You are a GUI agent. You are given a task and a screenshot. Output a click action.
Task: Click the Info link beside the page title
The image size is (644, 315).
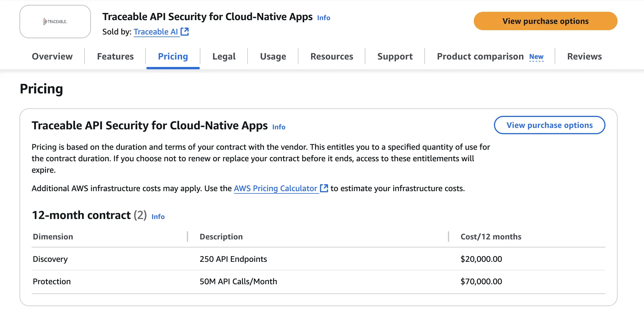tap(323, 18)
